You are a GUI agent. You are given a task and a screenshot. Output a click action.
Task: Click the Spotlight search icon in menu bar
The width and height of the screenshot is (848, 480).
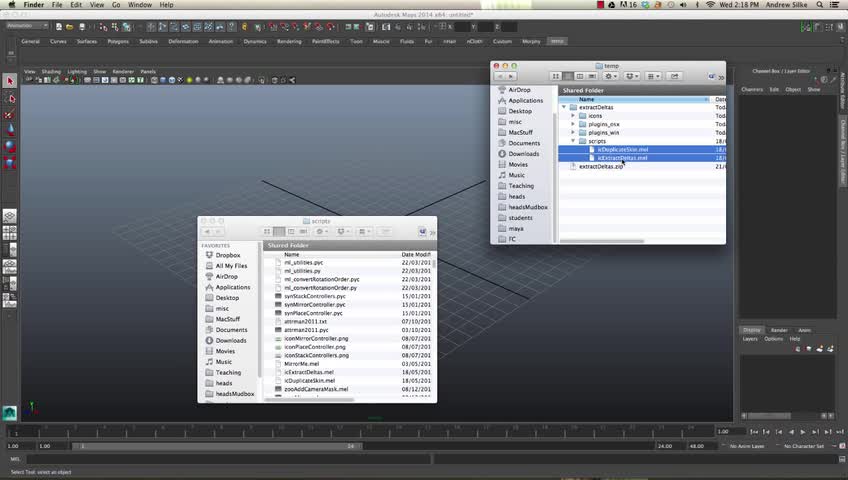tap(820, 5)
